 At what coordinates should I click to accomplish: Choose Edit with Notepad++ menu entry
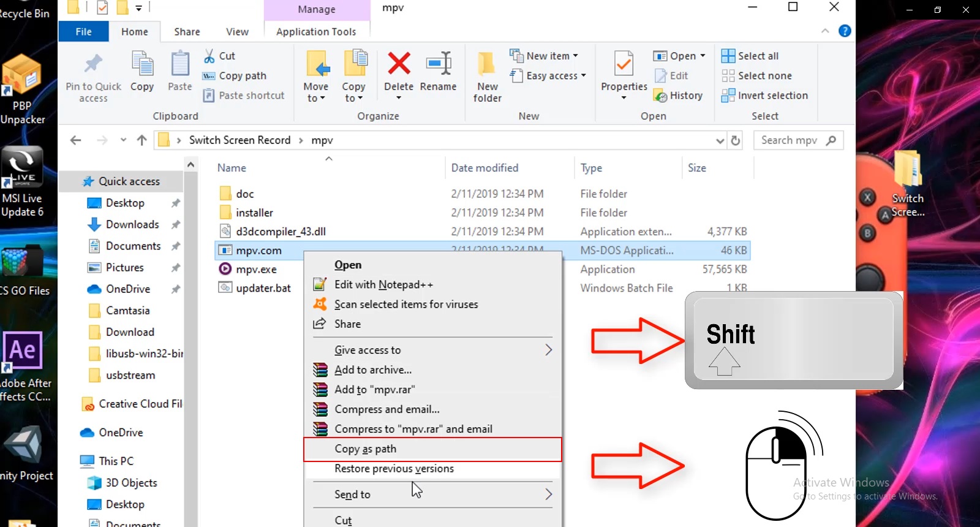tap(433, 284)
